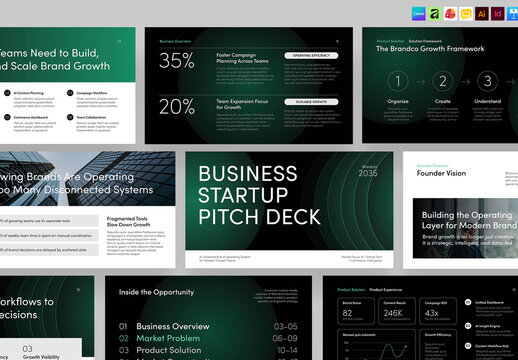Click the AI Content Planning numbered bullet
Screen dimensions: 518x360
pyautogui.click(x=7, y=93)
